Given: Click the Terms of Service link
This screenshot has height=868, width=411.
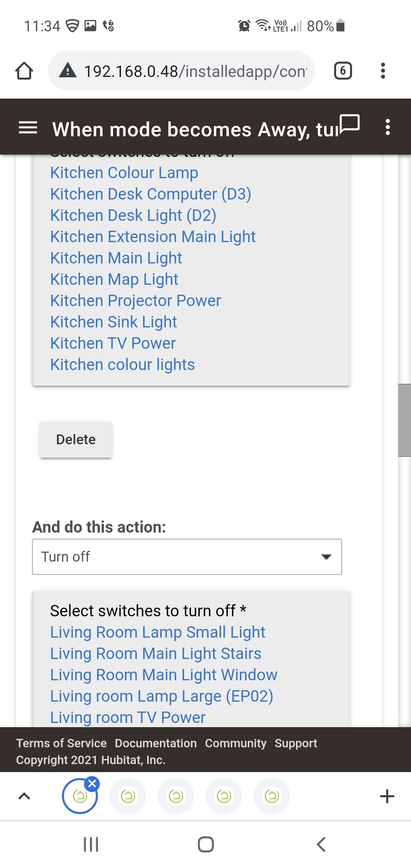Looking at the screenshot, I should (x=61, y=743).
